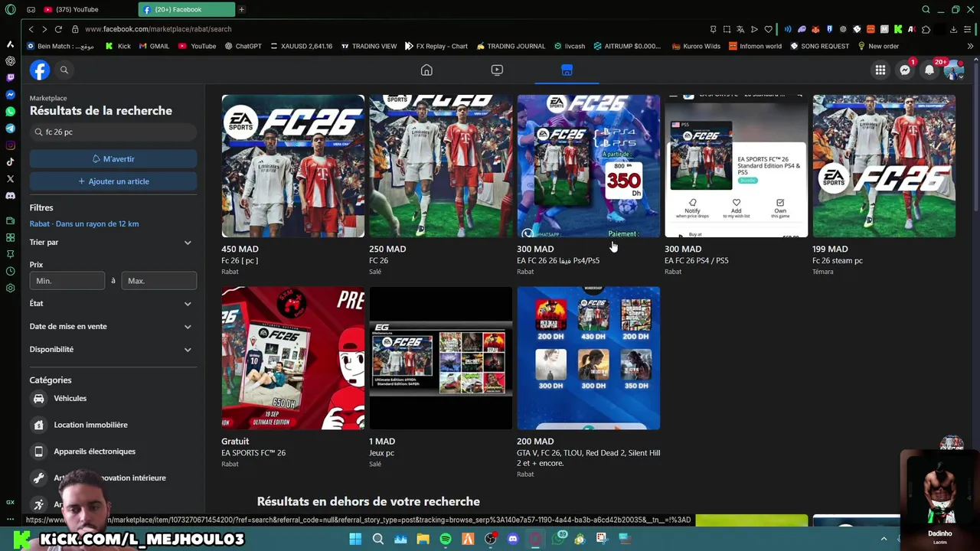Click Facebook search magnifier icon
This screenshot has width=980, height=551.
pyautogui.click(x=64, y=70)
